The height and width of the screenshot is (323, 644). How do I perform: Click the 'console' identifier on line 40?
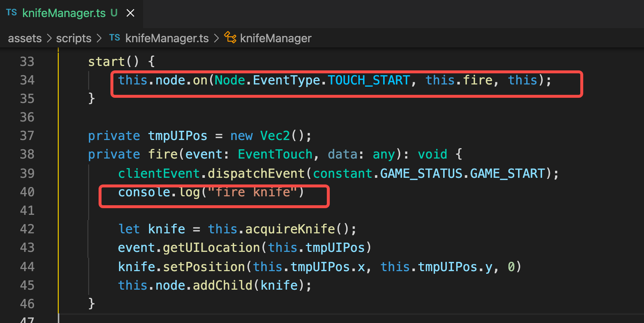click(144, 192)
